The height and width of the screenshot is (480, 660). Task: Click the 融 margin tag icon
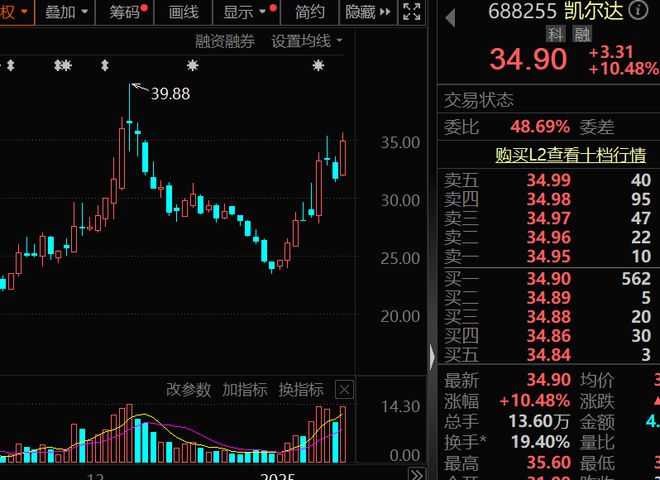click(582, 34)
